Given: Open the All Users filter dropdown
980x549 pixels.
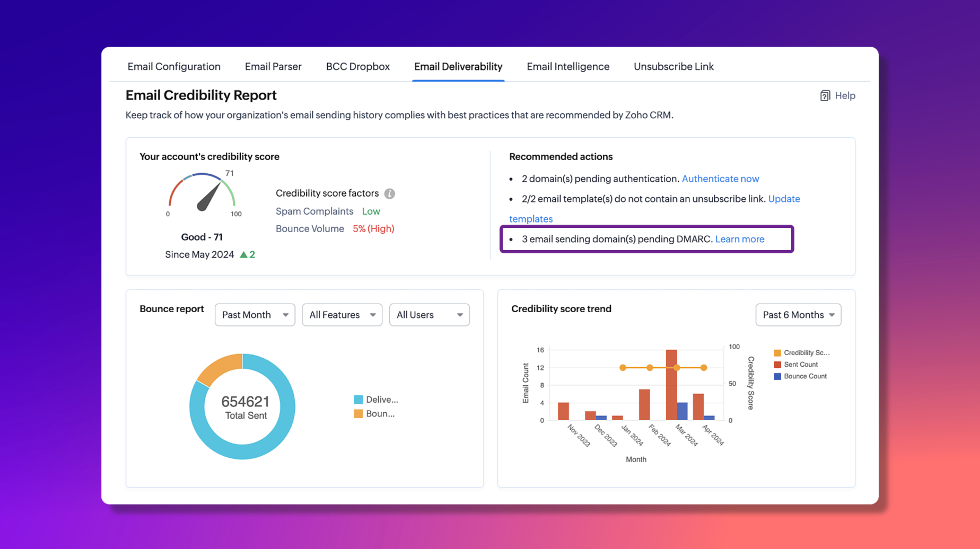Looking at the screenshot, I should tap(429, 315).
